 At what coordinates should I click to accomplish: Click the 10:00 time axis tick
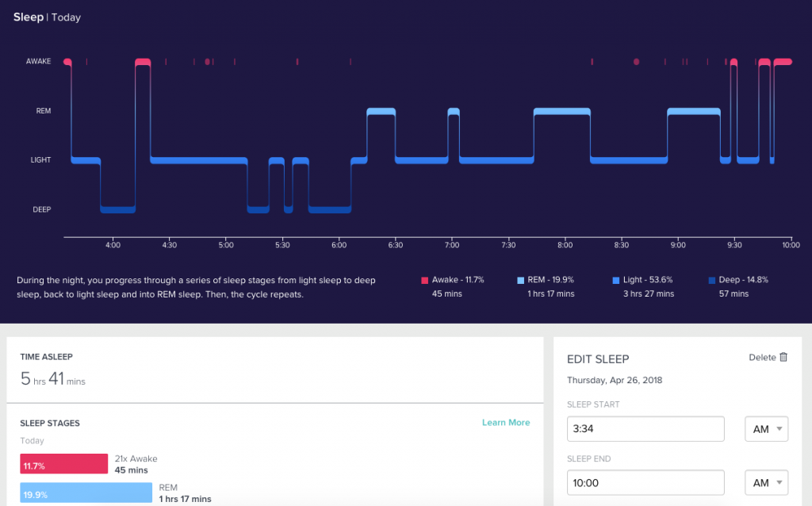[791, 245]
